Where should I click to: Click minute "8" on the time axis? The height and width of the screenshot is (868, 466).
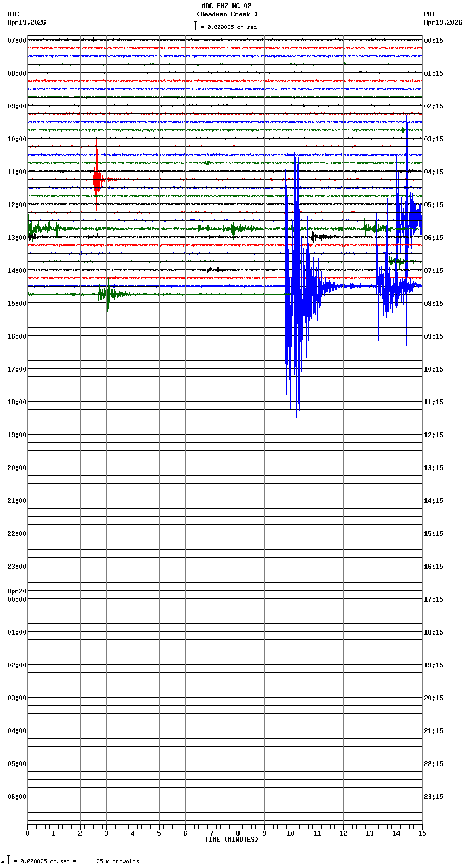pos(238,833)
